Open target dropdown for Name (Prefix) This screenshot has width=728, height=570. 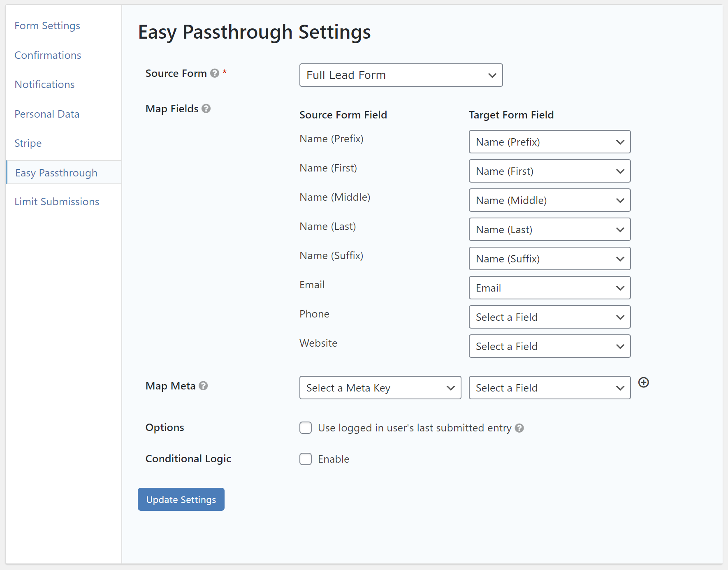(549, 142)
